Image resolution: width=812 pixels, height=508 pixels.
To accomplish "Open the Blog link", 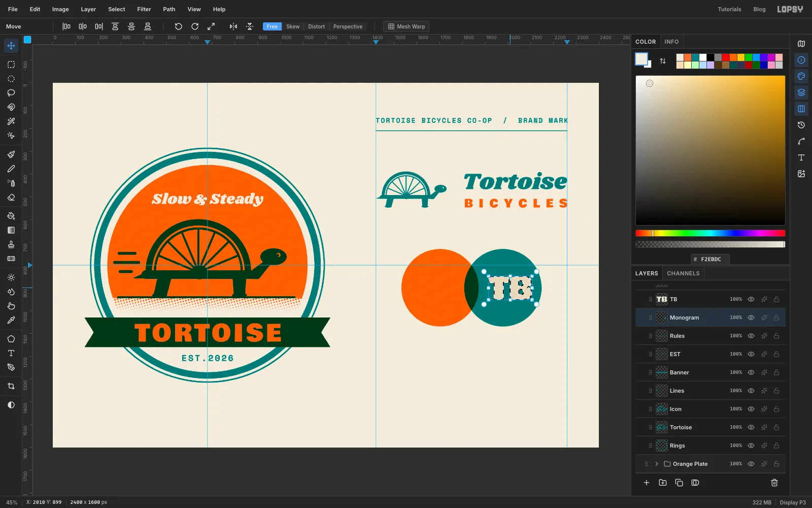I will 759,9.
